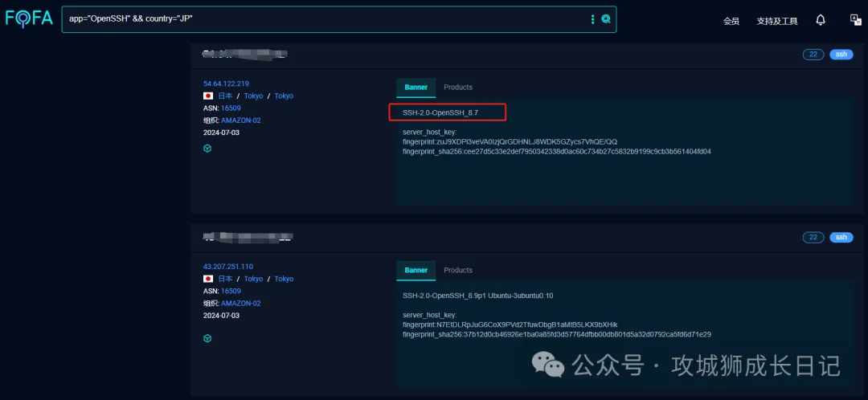Screen dimensions: 868x400
Task: Switch to Products tab for 54.64.122.219
Action: (x=458, y=88)
